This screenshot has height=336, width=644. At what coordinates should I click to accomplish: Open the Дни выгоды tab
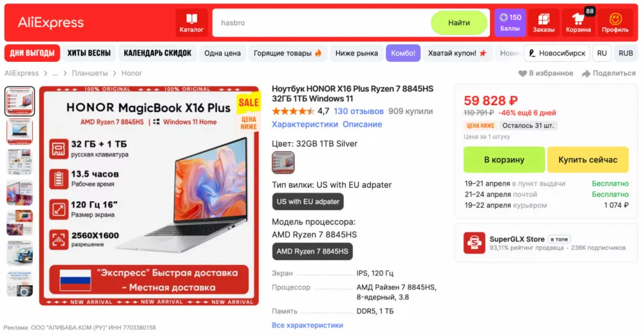point(32,53)
